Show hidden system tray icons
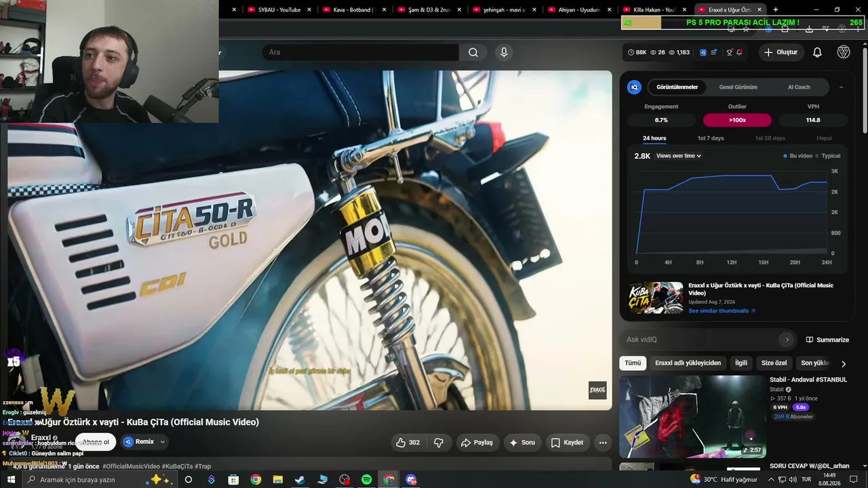Viewport: 868px width, 488px height. 770,480
